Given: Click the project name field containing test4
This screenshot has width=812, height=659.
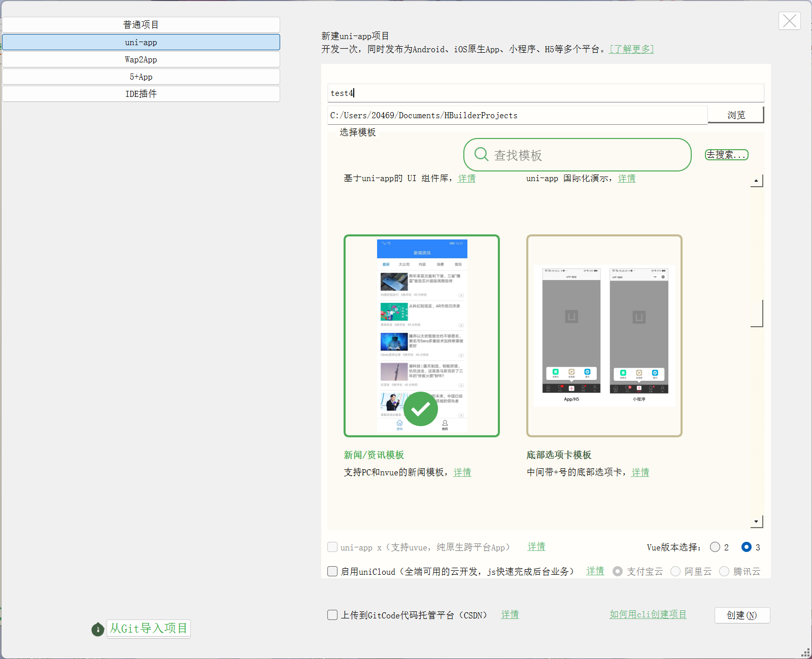Looking at the screenshot, I should pos(546,93).
